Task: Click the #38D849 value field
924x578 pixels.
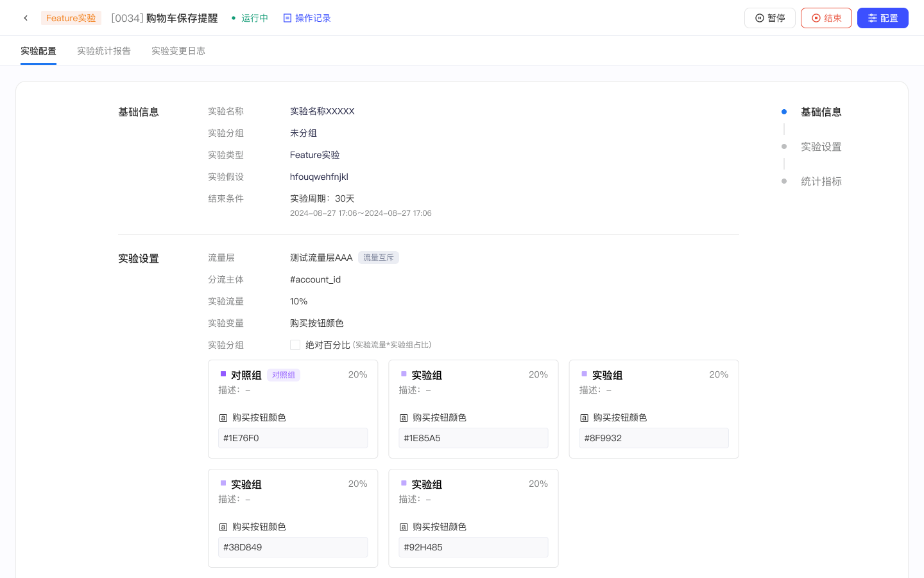Action: click(x=293, y=547)
